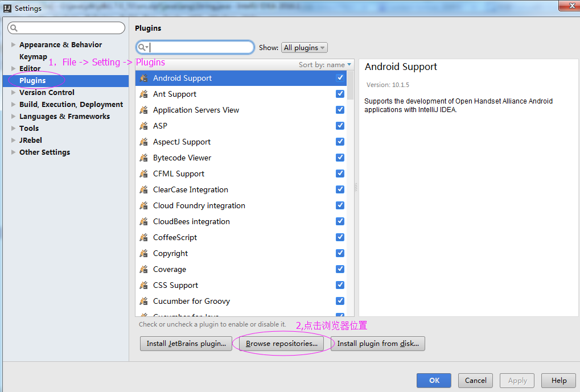Screen dimensions: 580x392
Task: Expand the Other Settings node
Action: click(x=13, y=152)
